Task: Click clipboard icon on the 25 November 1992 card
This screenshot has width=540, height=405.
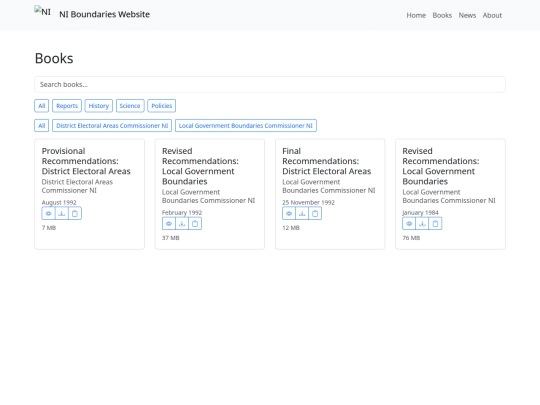Action: (315, 214)
